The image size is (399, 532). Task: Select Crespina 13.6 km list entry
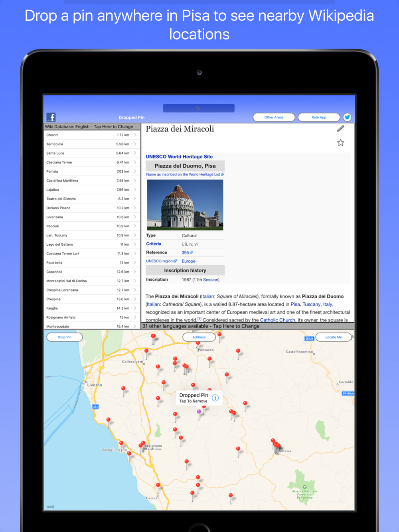coord(92,299)
